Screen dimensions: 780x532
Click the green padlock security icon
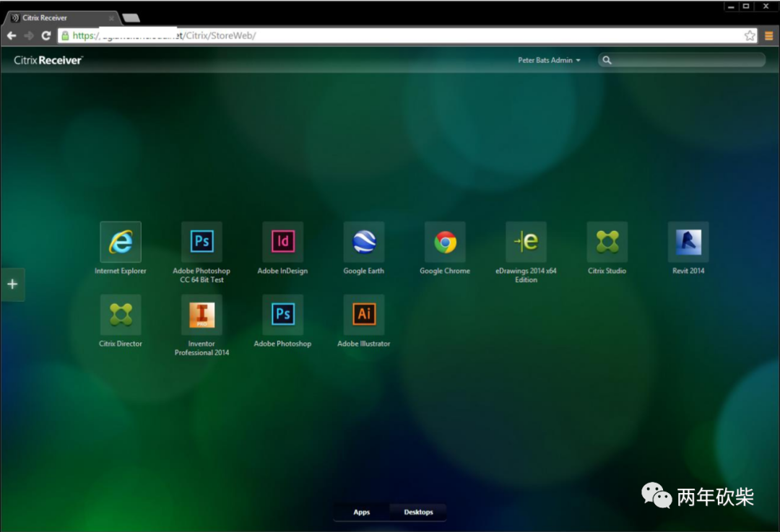click(x=65, y=35)
